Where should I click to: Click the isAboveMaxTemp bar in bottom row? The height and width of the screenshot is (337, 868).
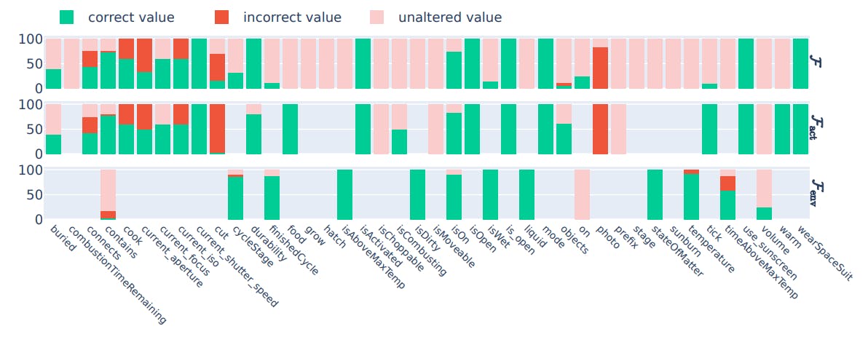tap(345, 195)
